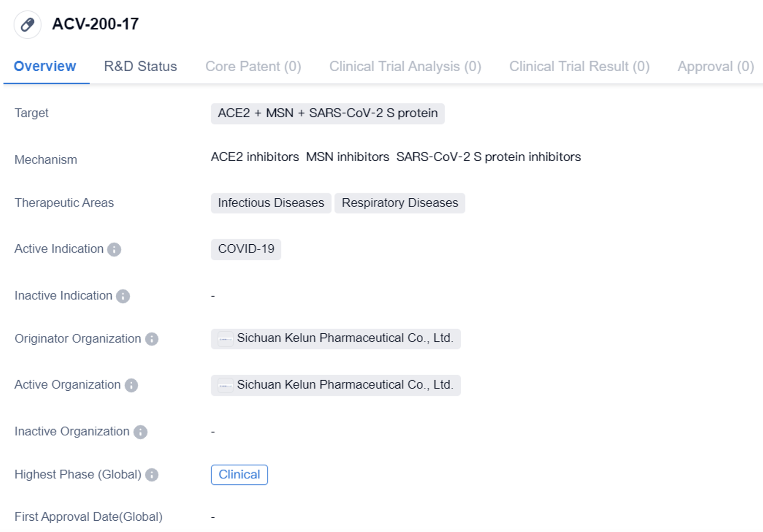Click company logo in Originator Organization tag
The height and width of the screenshot is (532, 763).
(225, 339)
